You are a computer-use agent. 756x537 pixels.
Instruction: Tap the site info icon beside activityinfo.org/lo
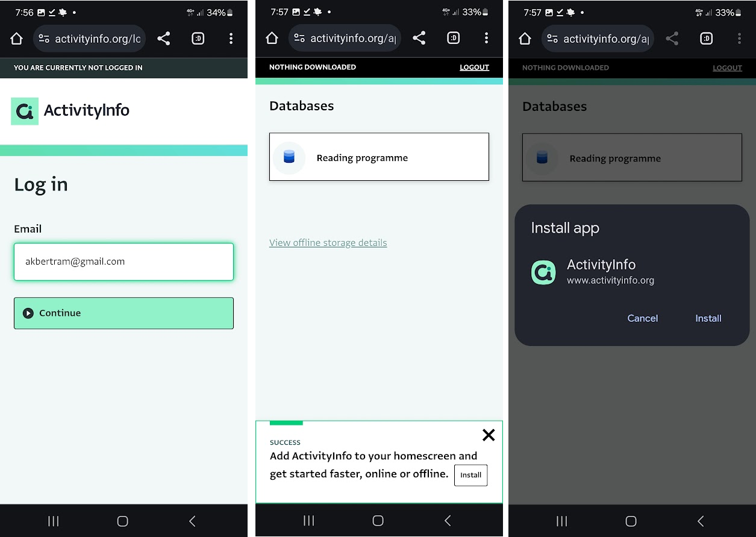click(44, 39)
